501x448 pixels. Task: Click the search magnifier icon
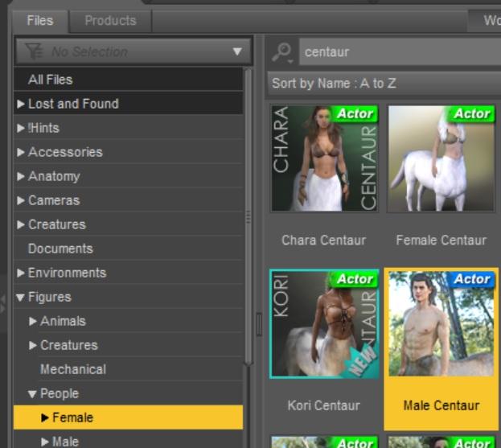[282, 52]
